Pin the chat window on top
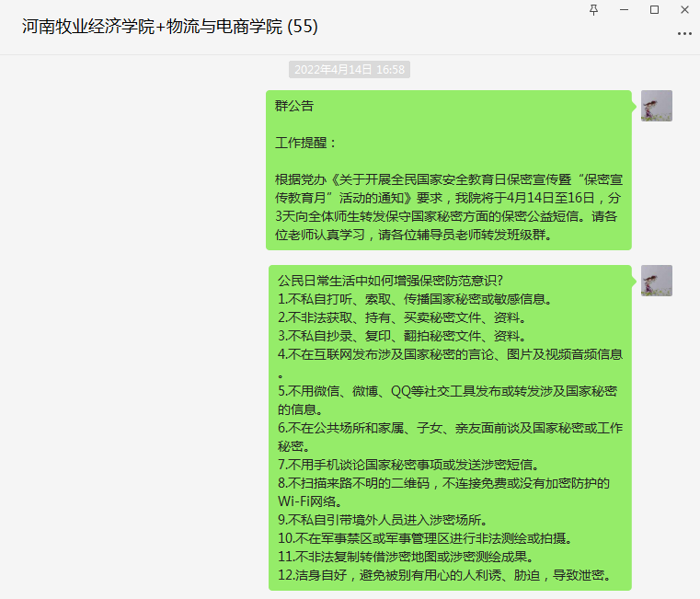Image resolution: width=700 pixels, height=599 pixels. [x=594, y=9]
